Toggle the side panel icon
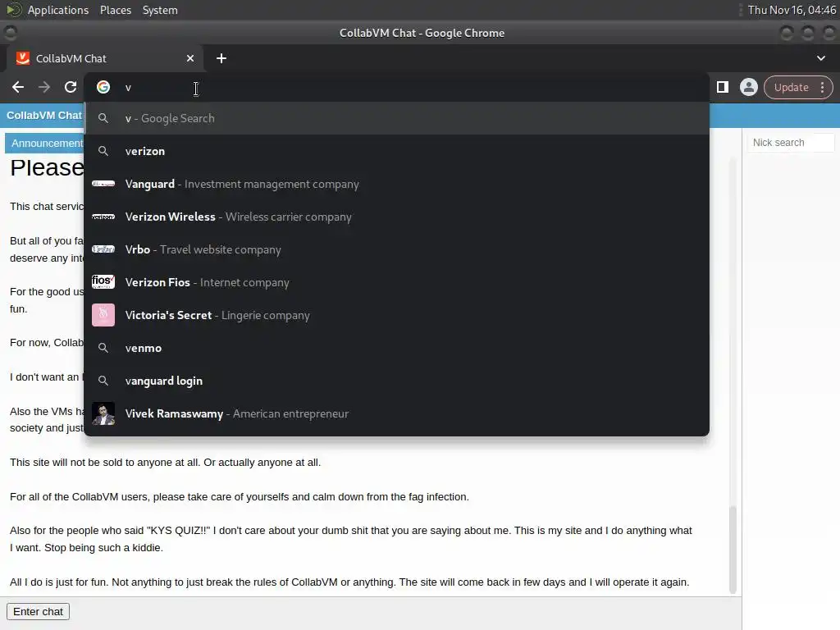Screen dimensions: 840x630 pyautogui.click(x=722, y=87)
